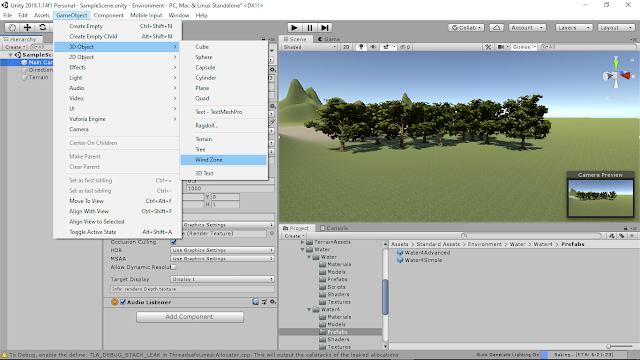Click project search by label icon

tap(621, 236)
